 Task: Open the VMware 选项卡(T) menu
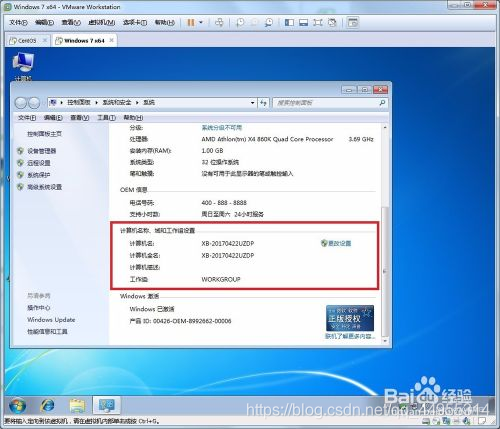click(x=135, y=23)
